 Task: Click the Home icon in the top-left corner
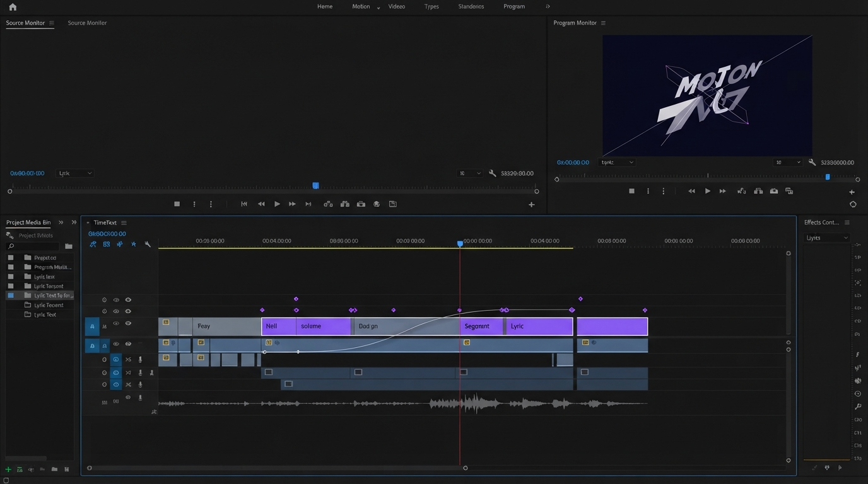pos(13,7)
